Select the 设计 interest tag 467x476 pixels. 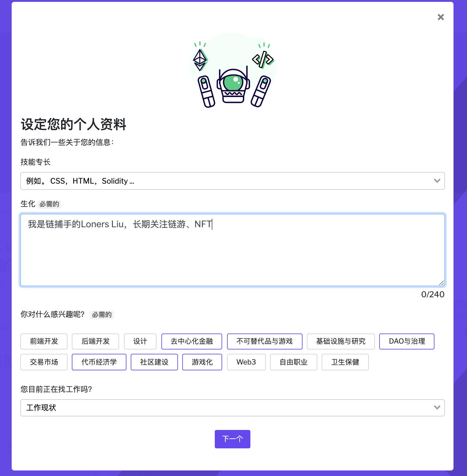click(140, 341)
